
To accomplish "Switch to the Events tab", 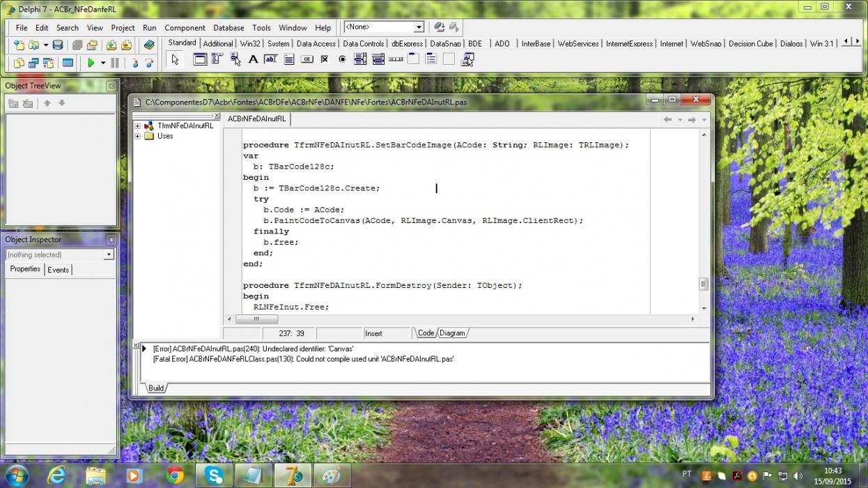I will pyautogui.click(x=59, y=270).
